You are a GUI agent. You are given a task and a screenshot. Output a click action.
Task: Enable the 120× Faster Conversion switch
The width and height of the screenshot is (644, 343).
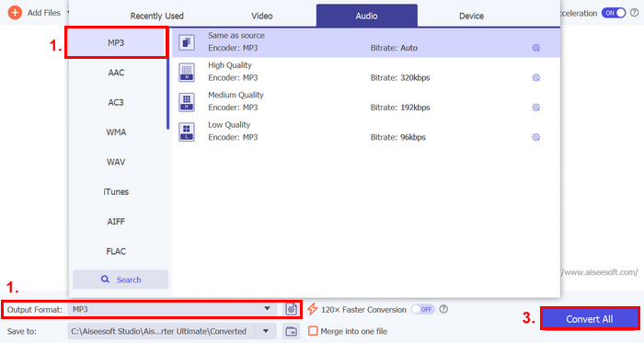422,309
